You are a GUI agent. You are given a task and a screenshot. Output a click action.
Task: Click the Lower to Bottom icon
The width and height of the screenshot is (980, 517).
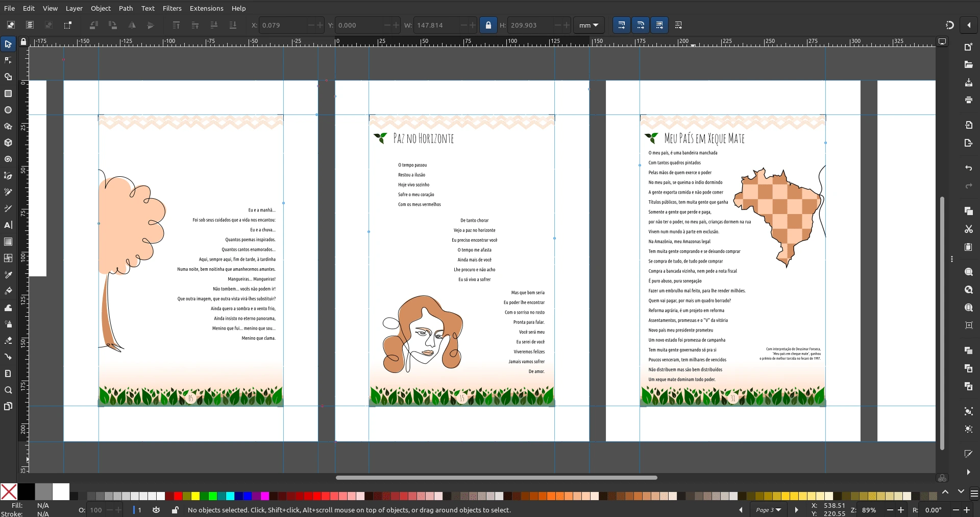tap(233, 25)
